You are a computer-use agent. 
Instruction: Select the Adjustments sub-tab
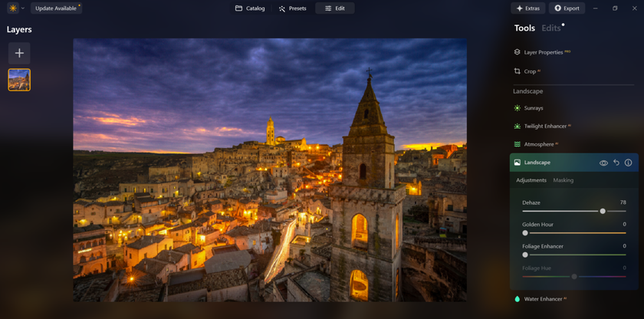click(x=531, y=180)
